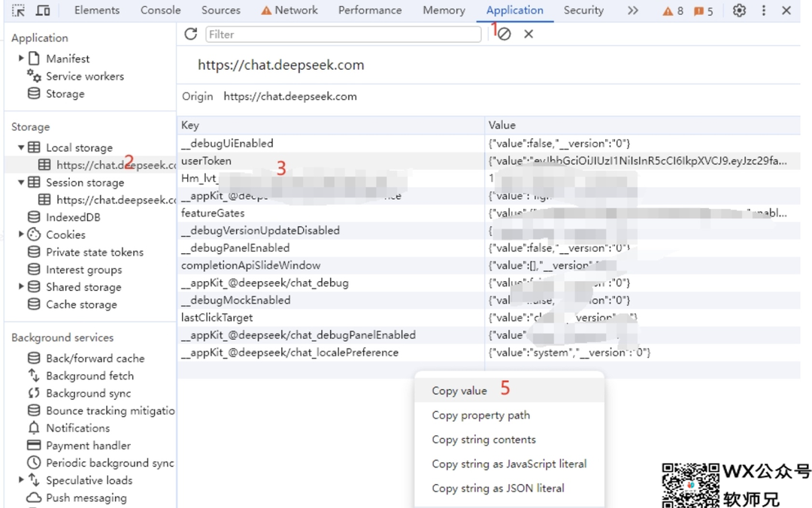Open the DevTools settings gear
Screen dimensions: 812x508
click(739, 11)
